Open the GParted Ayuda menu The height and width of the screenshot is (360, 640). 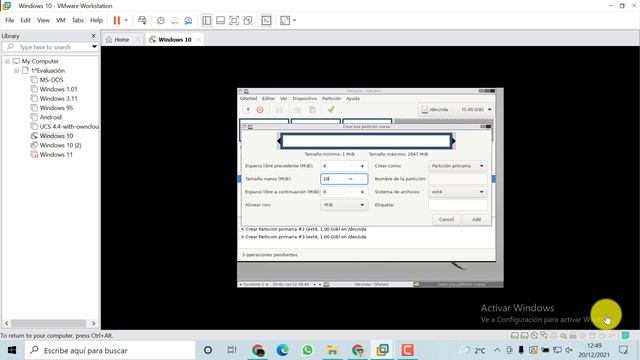click(x=353, y=99)
